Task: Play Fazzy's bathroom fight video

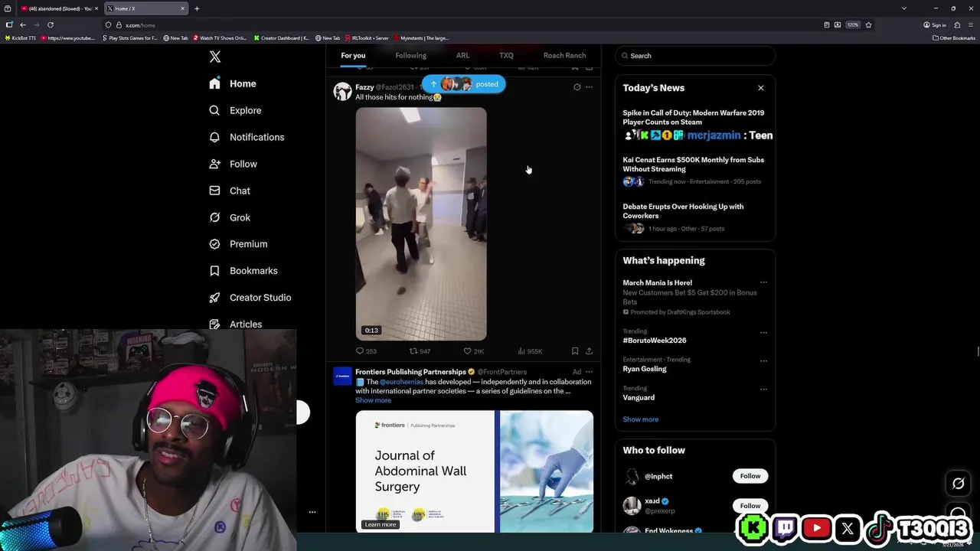Action: pyautogui.click(x=421, y=223)
